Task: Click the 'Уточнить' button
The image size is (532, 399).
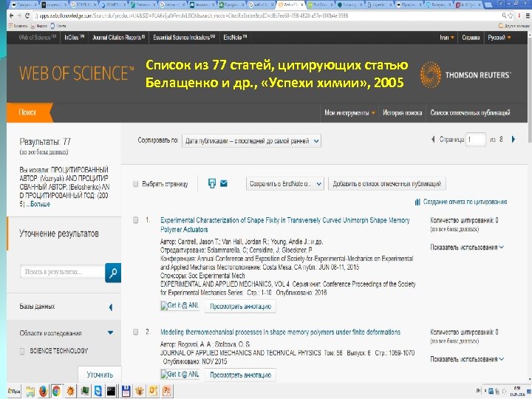Action: coord(100,375)
